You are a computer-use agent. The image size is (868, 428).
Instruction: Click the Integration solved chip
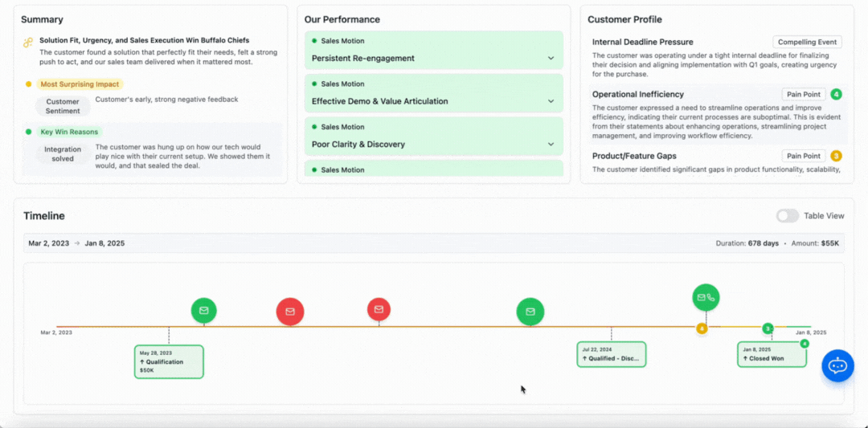(63, 153)
